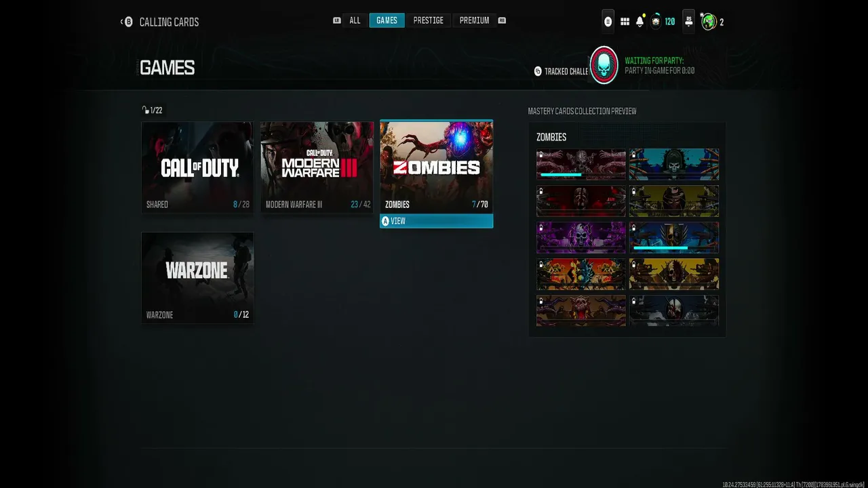
Task: Select the red masked skull mastery card
Action: (581, 201)
